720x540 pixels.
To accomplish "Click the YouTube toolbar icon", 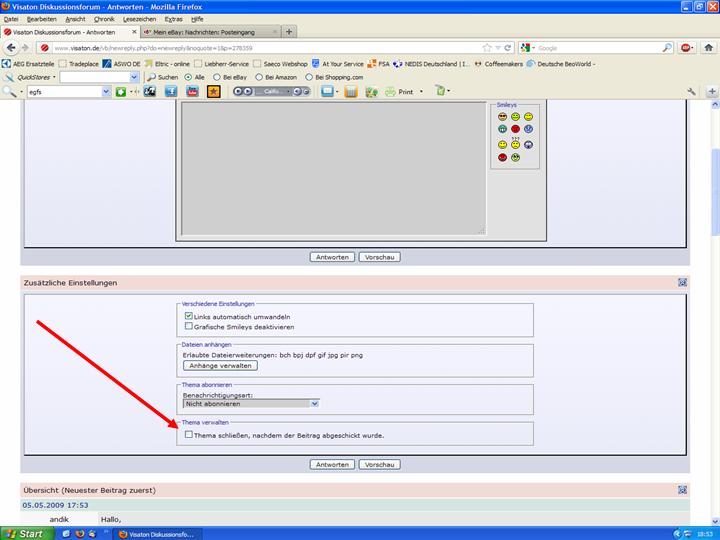I will pos(192,91).
